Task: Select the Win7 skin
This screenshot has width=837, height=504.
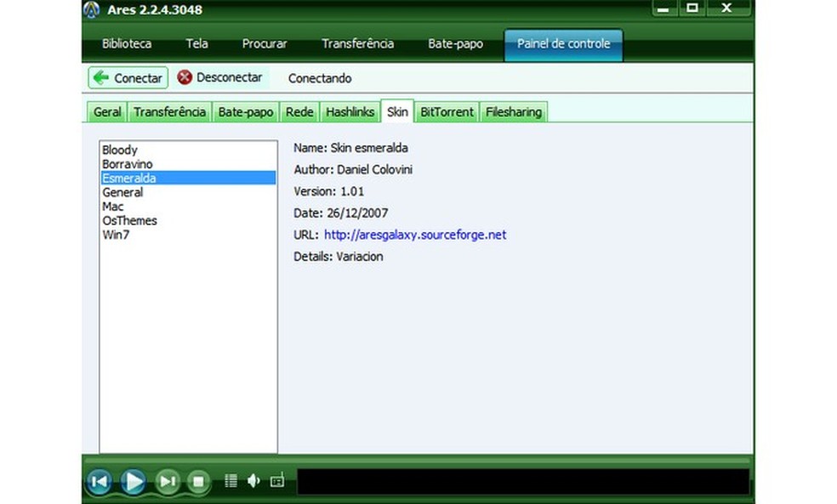Action: coord(189,234)
